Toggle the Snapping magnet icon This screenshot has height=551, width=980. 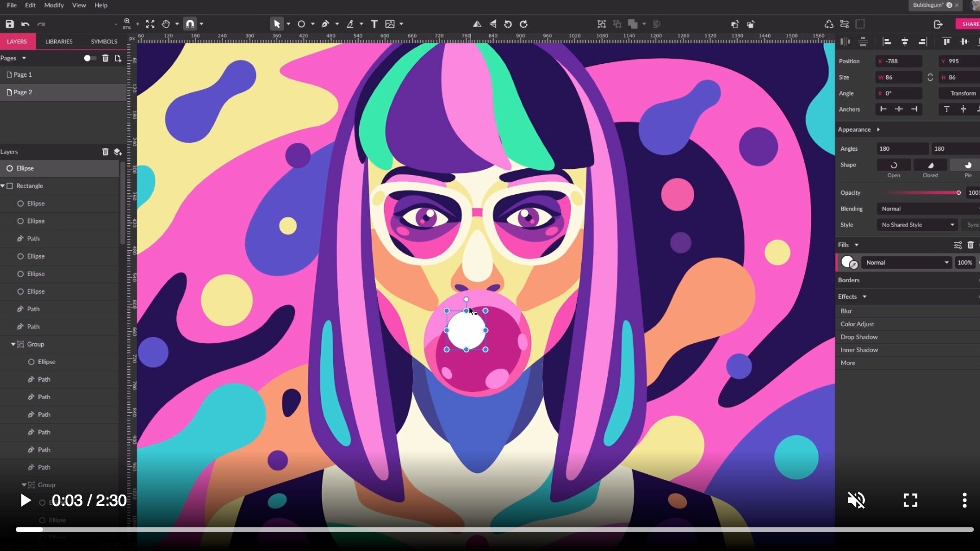pyautogui.click(x=190, y=24)
